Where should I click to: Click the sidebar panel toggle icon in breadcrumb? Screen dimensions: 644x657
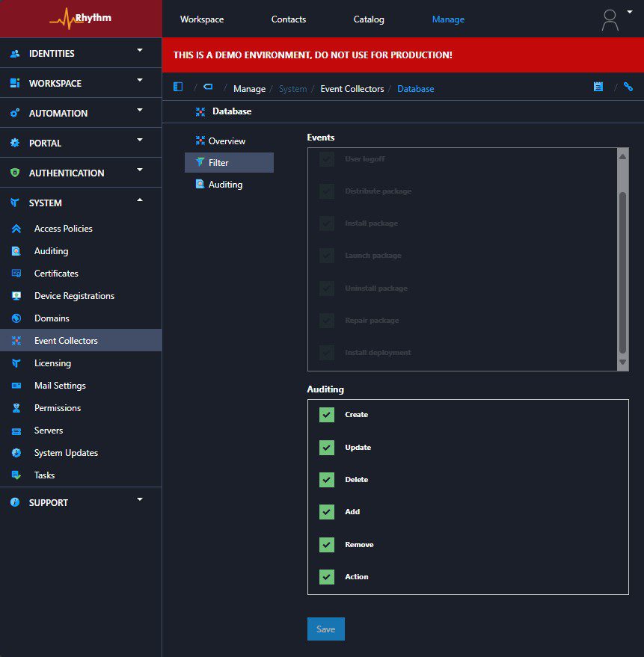[x=178, y=87]
